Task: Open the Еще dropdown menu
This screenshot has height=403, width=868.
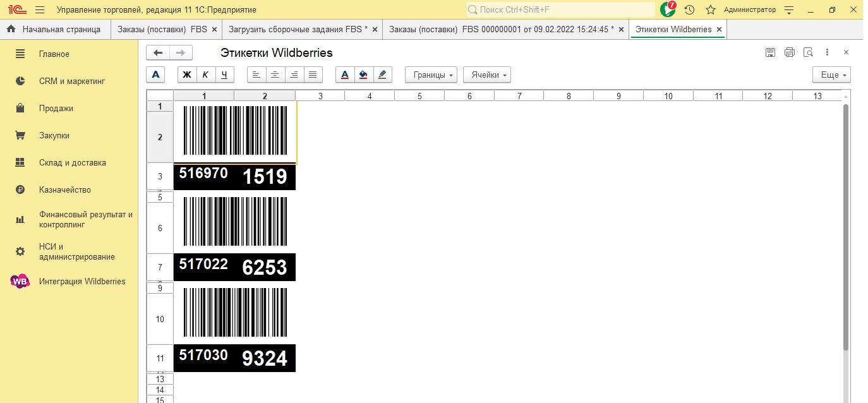Action: coord(831,75)
